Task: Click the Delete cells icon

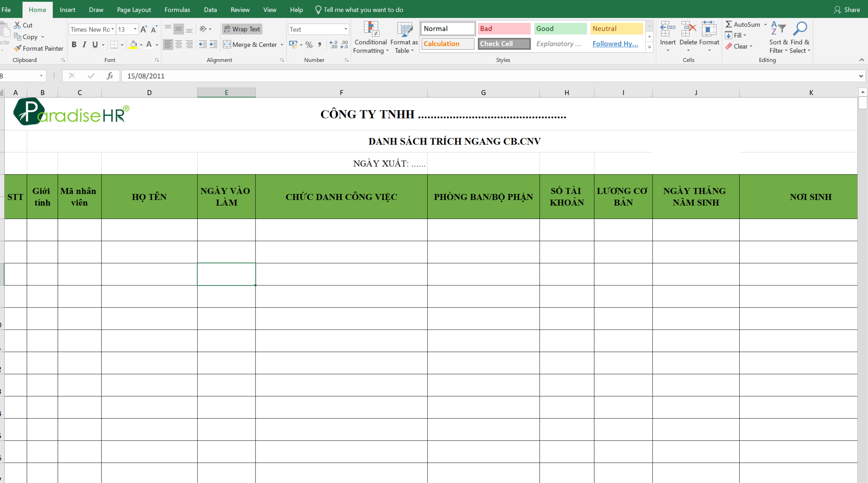Action: [x=688, y=29]
